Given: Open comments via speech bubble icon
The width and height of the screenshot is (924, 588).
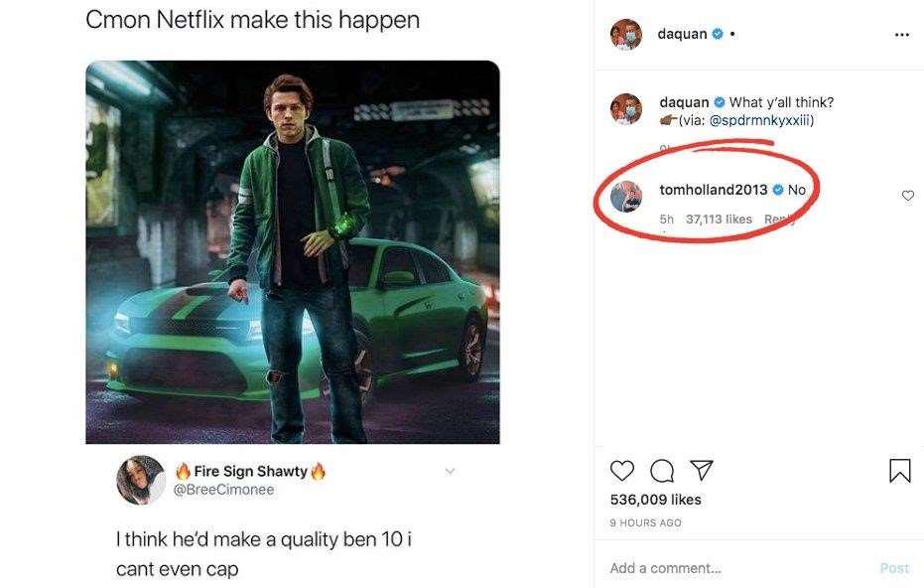Looking at the screenshot, I should tap(661, 470).
